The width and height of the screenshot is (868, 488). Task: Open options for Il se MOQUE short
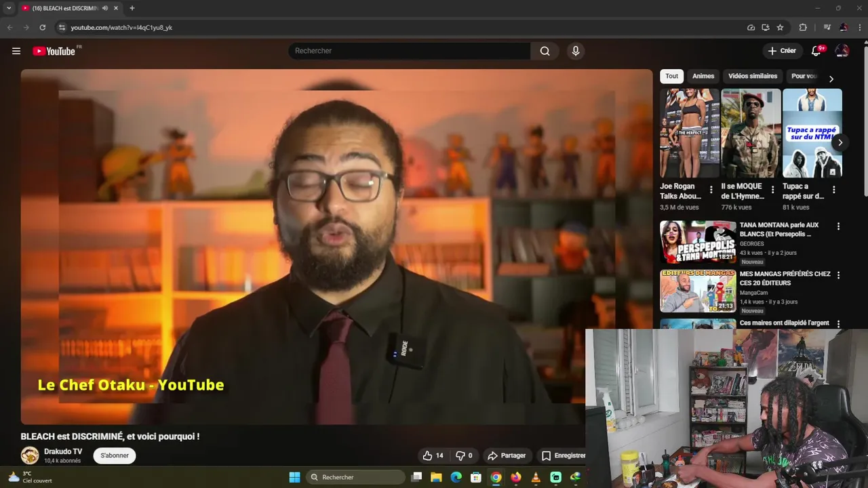click(x=772, y=190)
